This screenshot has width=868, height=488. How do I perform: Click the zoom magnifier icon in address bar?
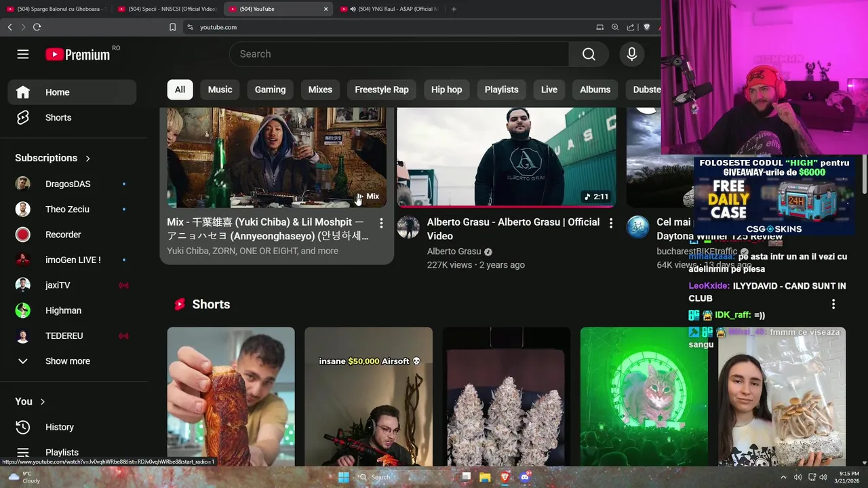pos(615,27)
